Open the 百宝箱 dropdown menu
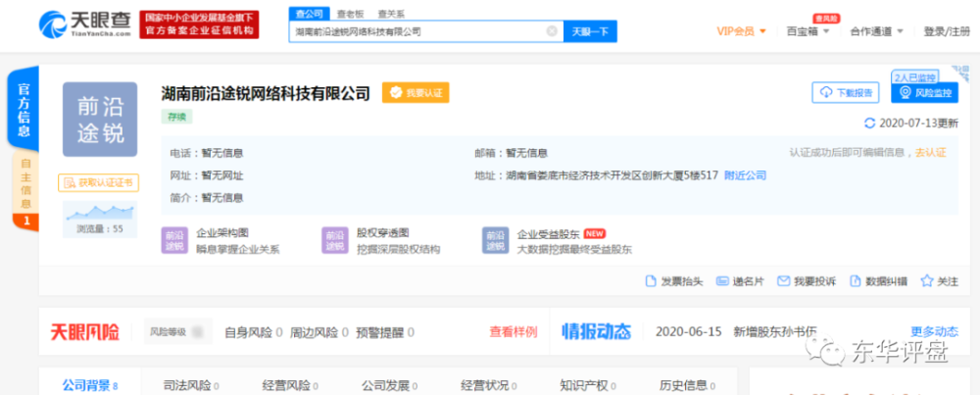The width and height of the screenshot is (980, 395). pos(808,31)
